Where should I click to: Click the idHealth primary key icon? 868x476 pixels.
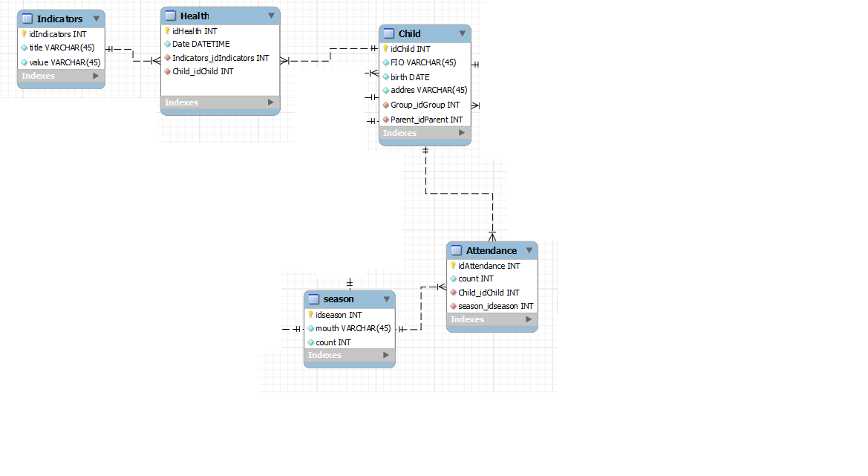point(168,31)
